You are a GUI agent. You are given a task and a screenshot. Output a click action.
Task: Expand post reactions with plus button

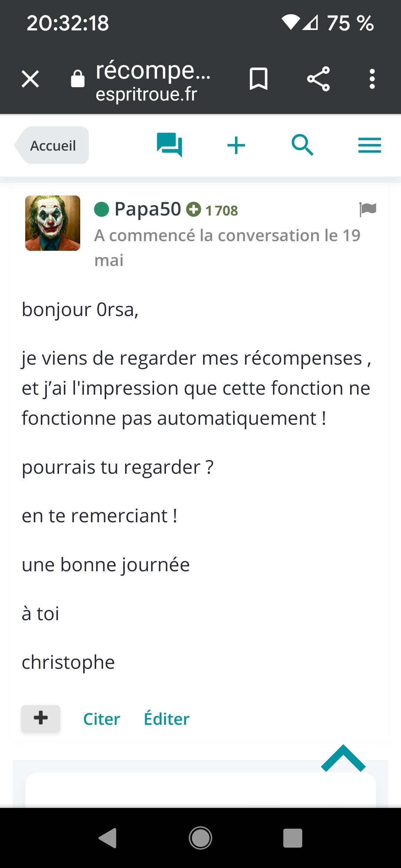point(40,719)
